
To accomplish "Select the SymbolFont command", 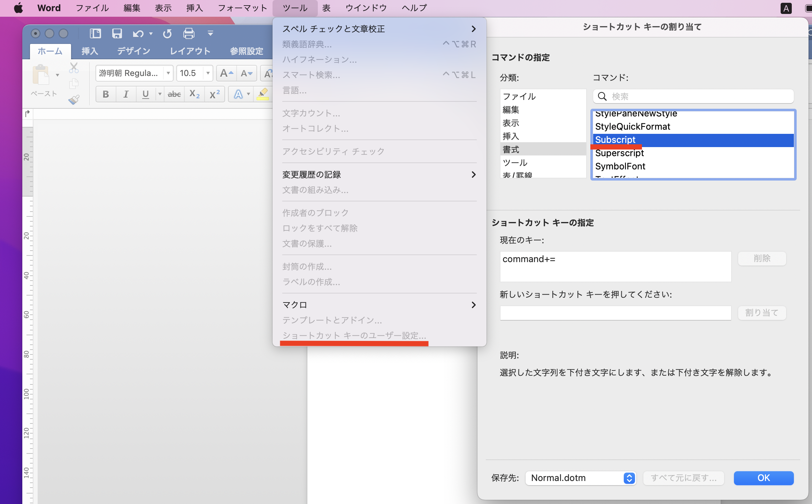I will pyautogui.click(x=693, y=166).
